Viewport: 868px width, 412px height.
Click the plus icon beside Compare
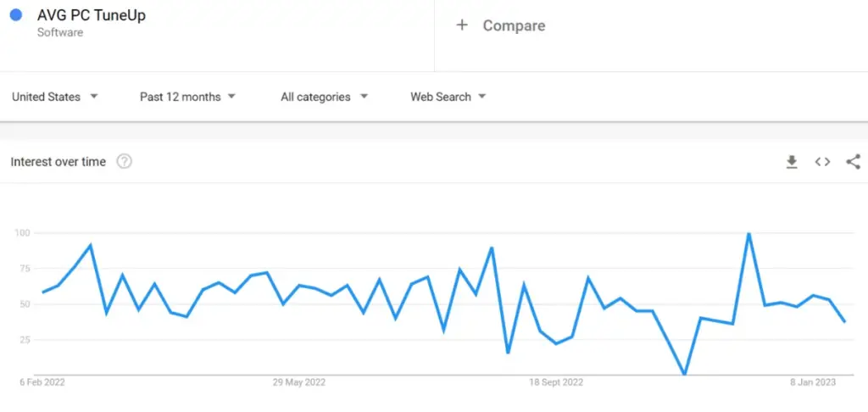[x=462, y=25]
